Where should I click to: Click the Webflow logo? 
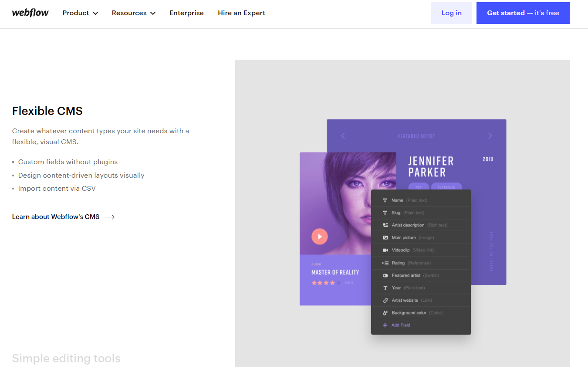pos(30,13)
